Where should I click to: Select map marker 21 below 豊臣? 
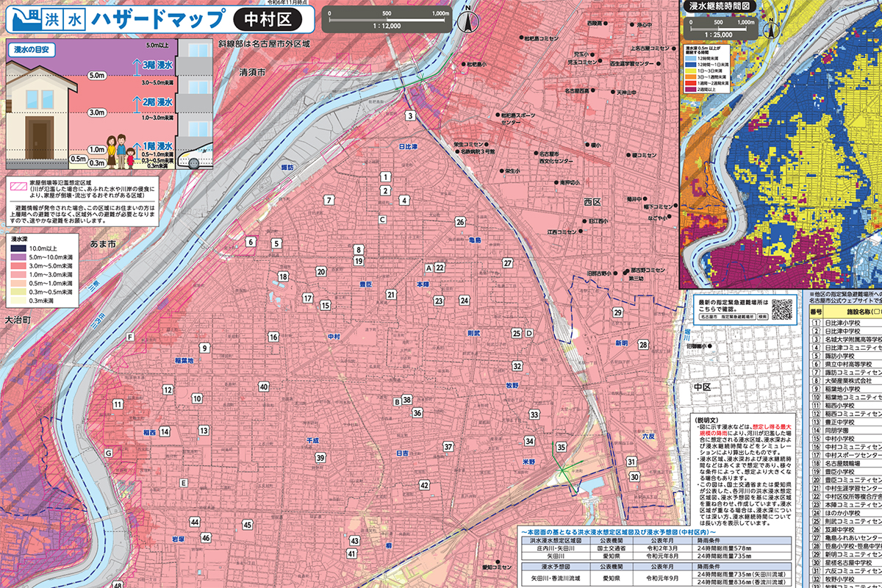click(391, 295)
